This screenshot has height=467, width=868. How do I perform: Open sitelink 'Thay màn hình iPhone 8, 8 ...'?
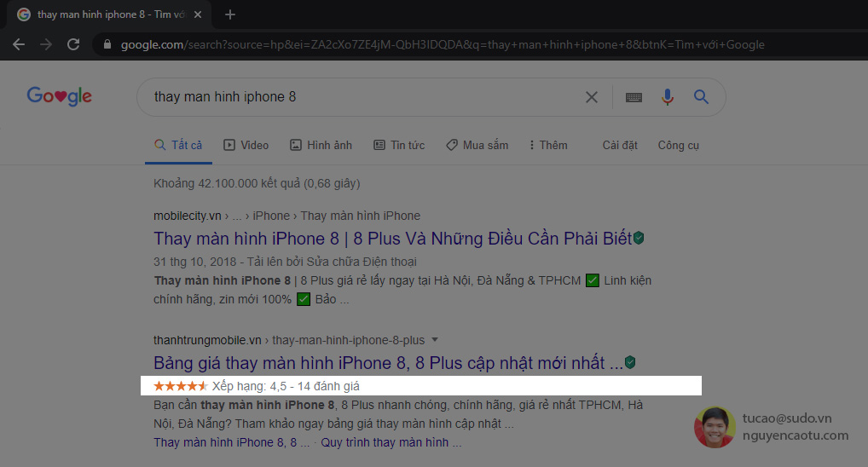[231, 442]
